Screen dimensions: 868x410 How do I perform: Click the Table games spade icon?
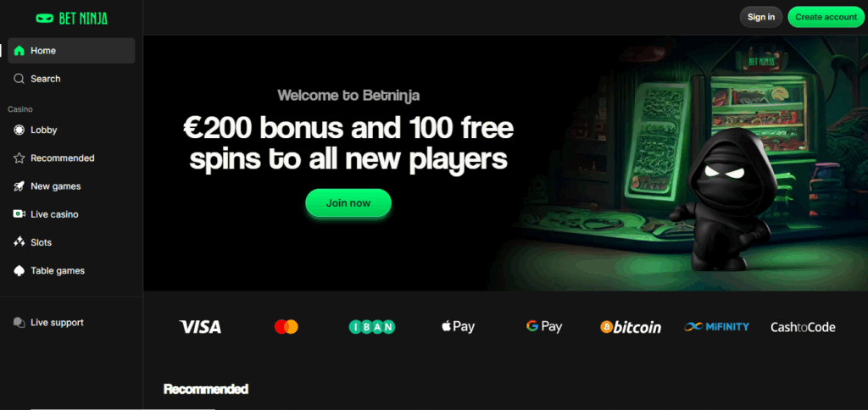coord(19,270)
